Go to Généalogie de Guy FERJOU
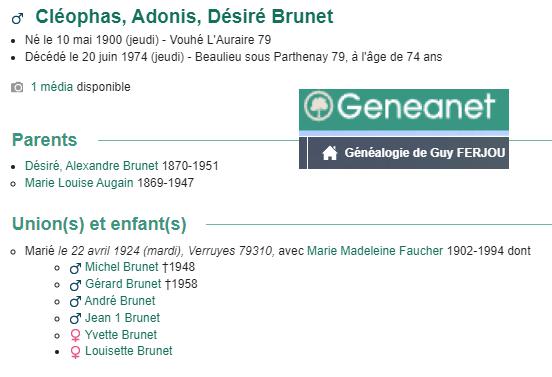Image resolution: width=552 pixels, height=377 pixels. pyautogui.click(x=425, y=153)
